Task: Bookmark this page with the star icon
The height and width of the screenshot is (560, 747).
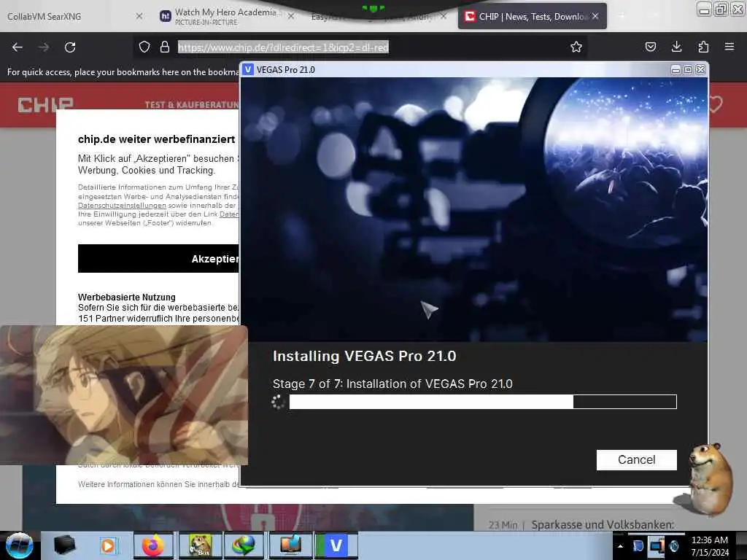Action: coord(576,47)
